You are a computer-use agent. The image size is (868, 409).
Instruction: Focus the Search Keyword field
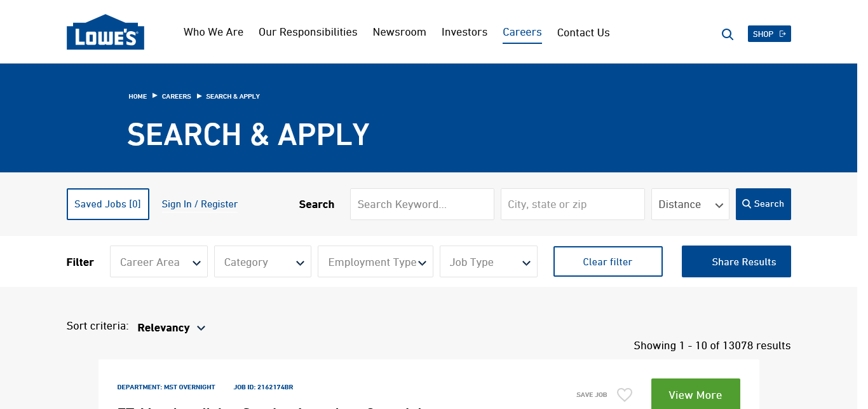coord(422,204)
